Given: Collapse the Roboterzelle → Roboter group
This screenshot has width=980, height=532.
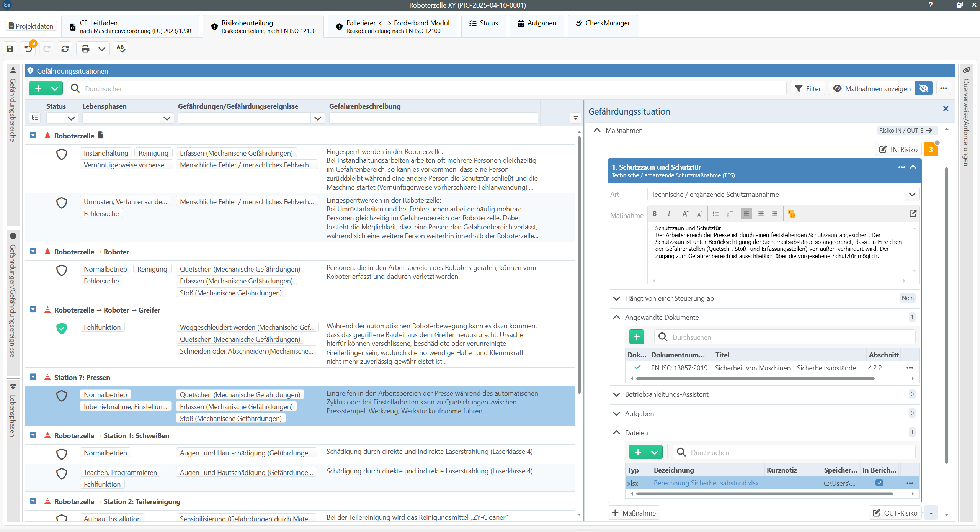Looking at the screenshot, I should 33,251.
